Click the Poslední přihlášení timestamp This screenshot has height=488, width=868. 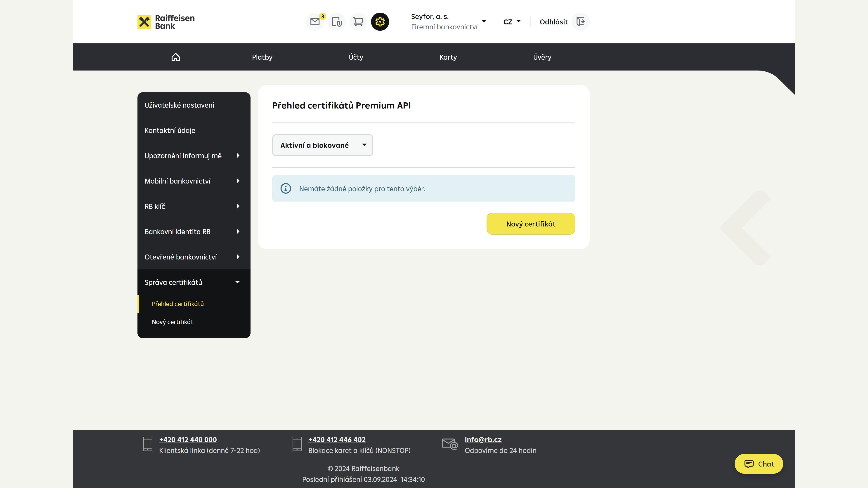click(x=363, y=479)
